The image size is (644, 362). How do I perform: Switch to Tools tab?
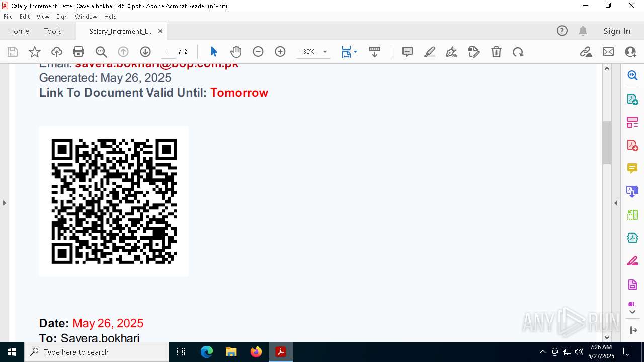pyautogui.click(x=53, y=31)
